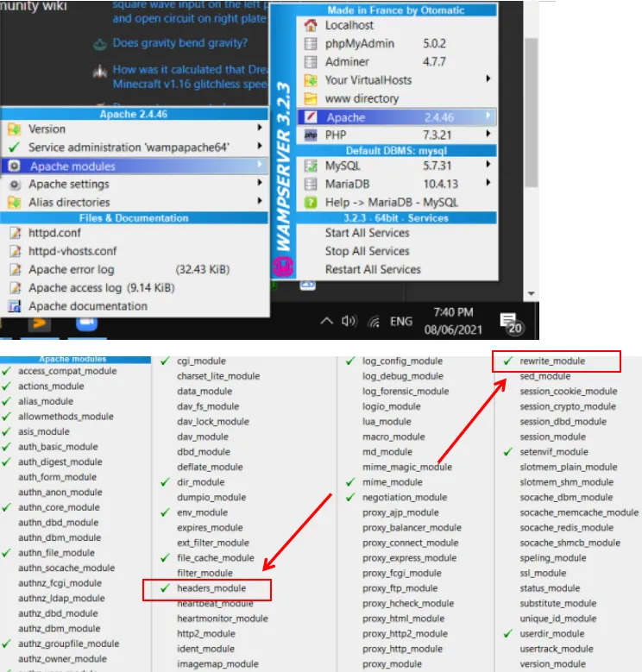Open the notification center icon
The height and width of the screenshot is (672, 642).
511,323
